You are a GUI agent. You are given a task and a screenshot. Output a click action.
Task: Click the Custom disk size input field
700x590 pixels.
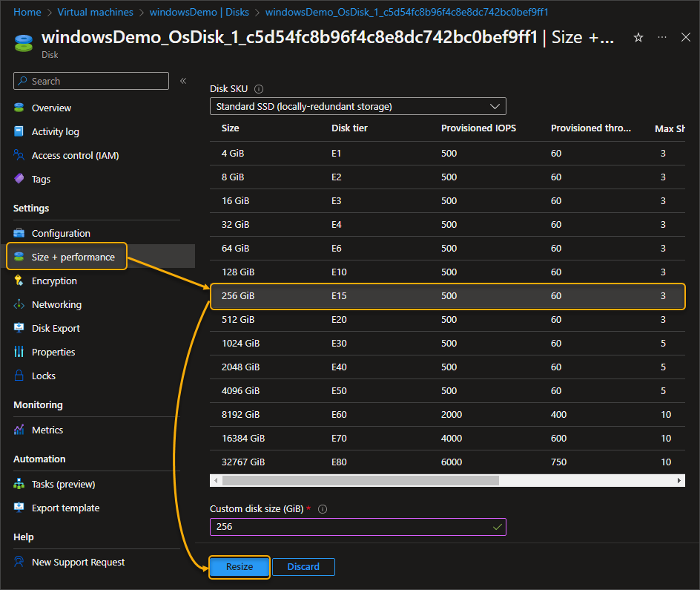(358, 527)
